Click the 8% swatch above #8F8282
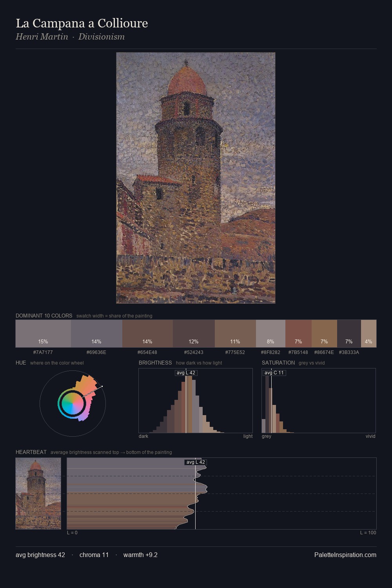Image resolution: width=392 pixels, height=588 pixels. [x=270, y=334]
